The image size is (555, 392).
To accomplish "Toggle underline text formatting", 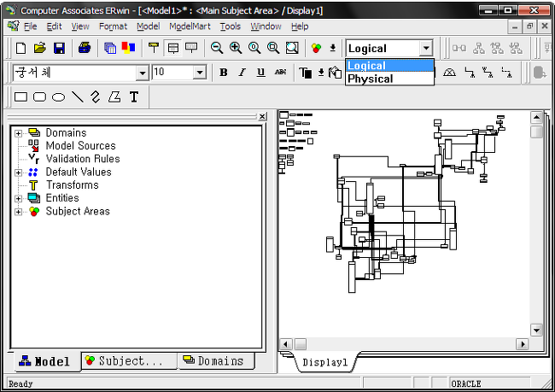I will click(261, 73).
